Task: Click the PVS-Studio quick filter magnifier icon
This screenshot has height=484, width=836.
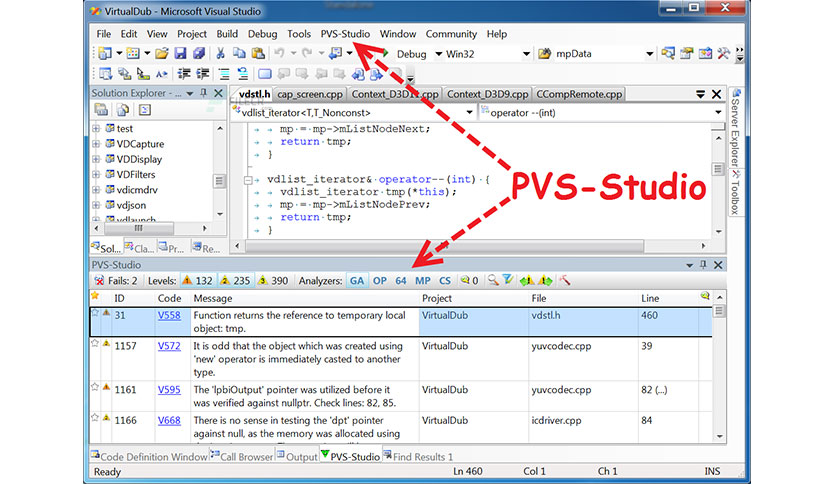Action: tap(493, 280)
